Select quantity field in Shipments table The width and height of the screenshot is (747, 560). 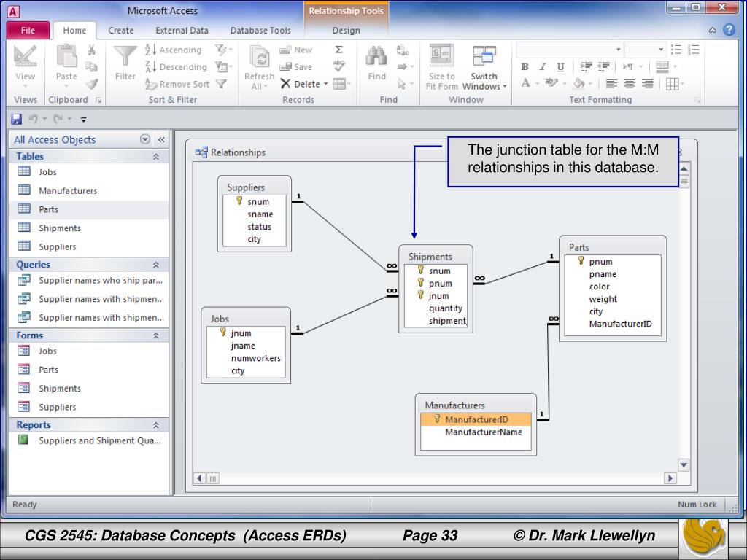(446, 308)
